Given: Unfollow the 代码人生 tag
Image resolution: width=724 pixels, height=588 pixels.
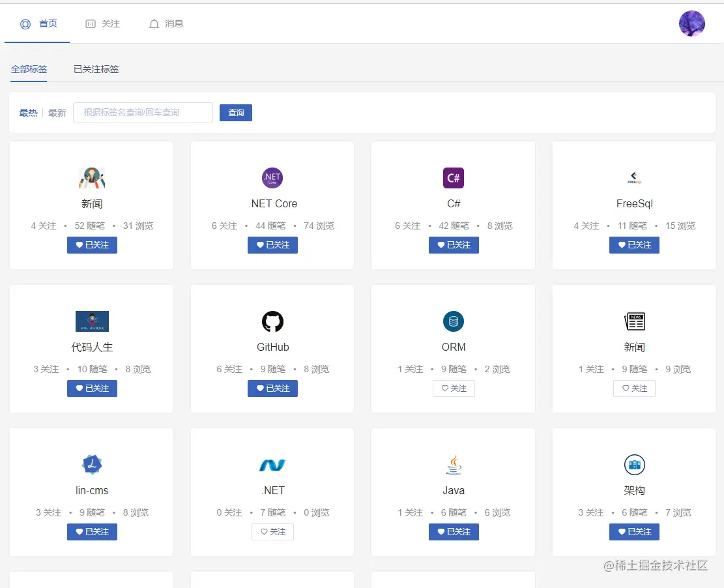Looking at the screenshot, I should tap(92, 389).
